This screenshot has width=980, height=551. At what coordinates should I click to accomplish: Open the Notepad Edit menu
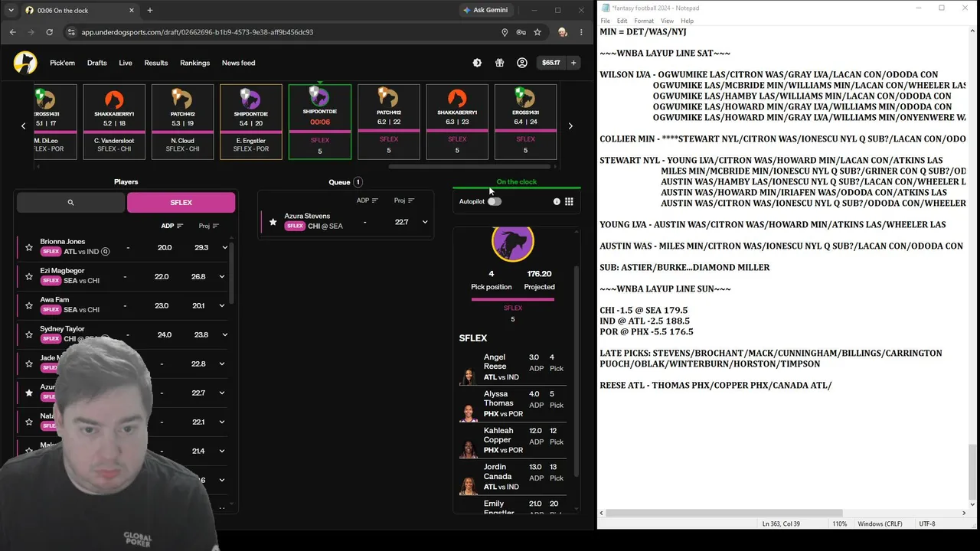[622, 21]
